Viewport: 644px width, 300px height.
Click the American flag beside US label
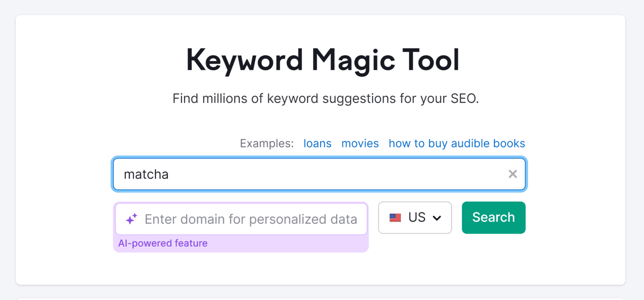click(x=396, y=217)
